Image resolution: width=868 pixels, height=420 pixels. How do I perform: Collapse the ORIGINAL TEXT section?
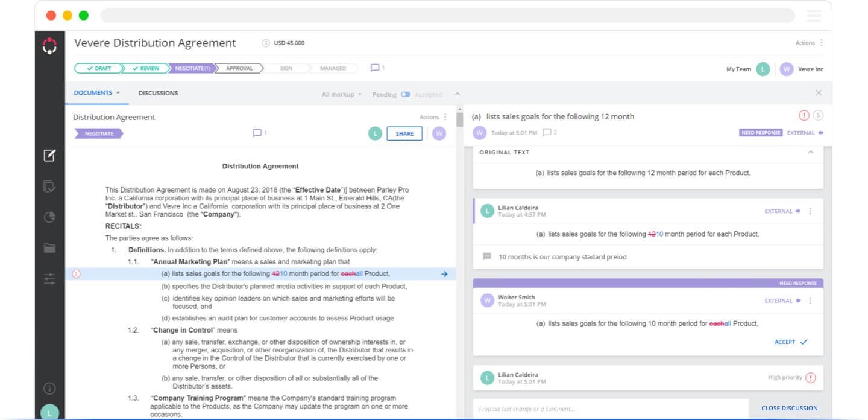pyautogui.click(x=811, y=152)
